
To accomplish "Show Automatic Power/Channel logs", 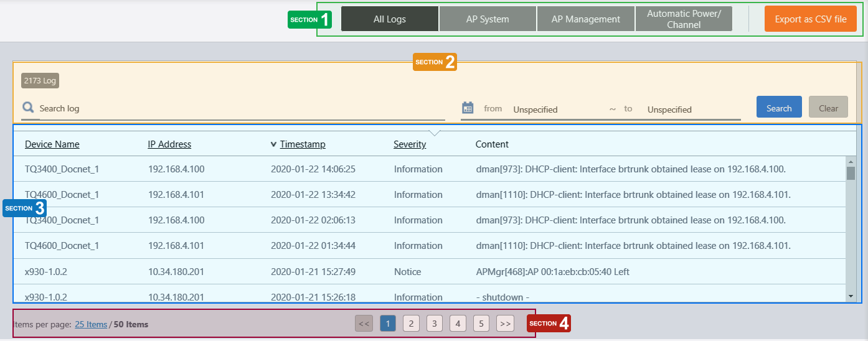I will 684,19.
